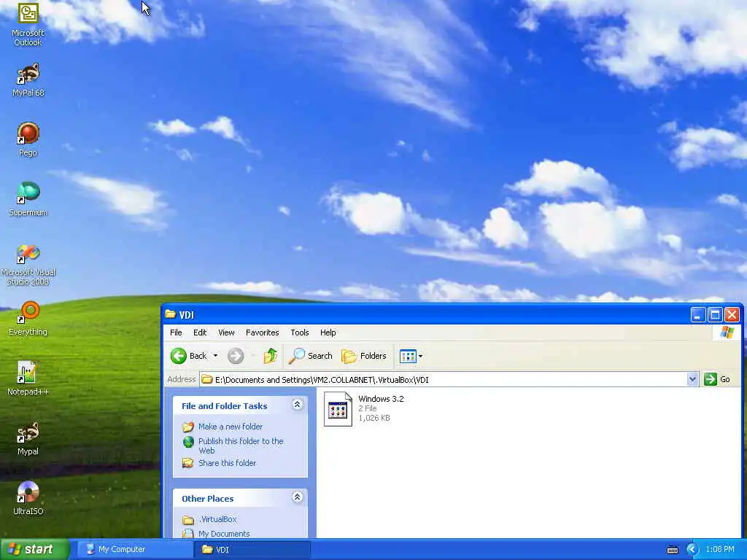This screenshot has height=560, width=747.
Task: Open the File menu
Action: 176,332
